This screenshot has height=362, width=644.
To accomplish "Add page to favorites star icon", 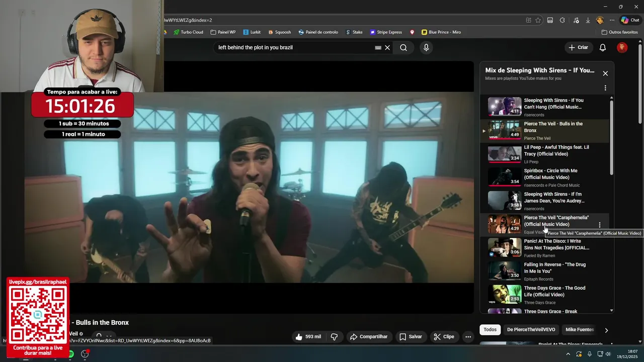I will [x=538, y=20].
